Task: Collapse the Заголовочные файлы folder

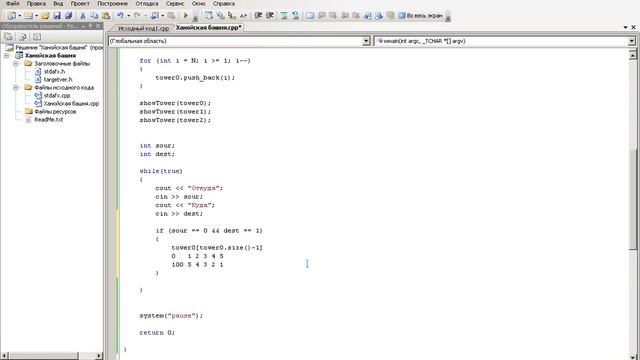Action: (16, 63)
